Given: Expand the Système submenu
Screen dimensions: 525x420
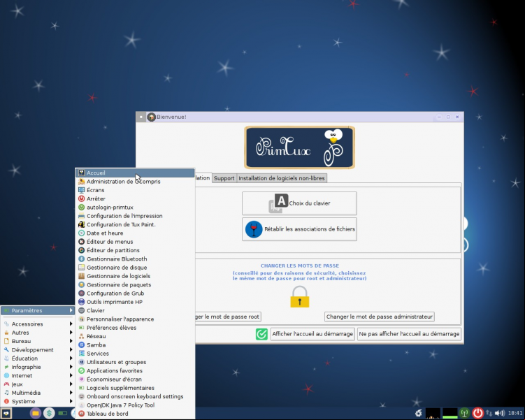Looking at the screenshot, I should (38, 402).
